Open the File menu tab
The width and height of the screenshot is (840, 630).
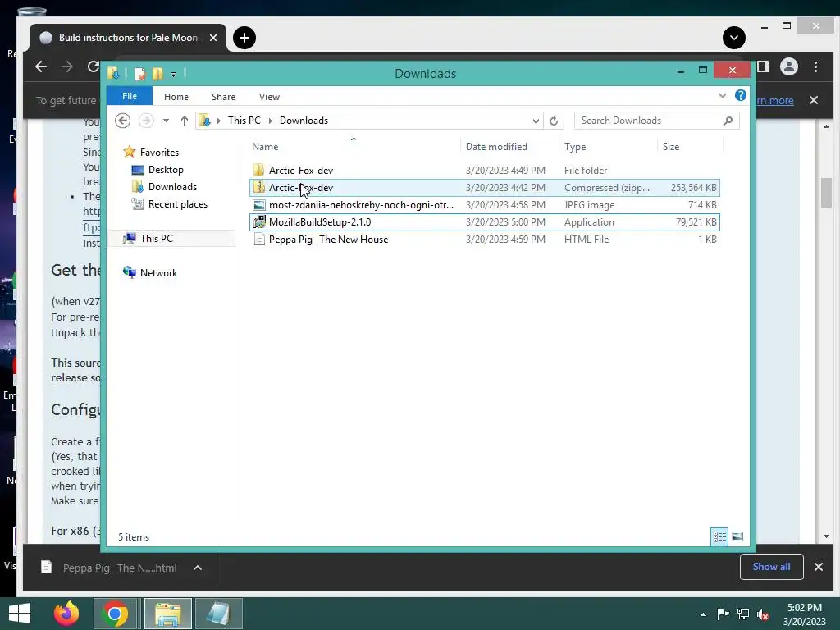pyautogui.click(x=129, y=96)
